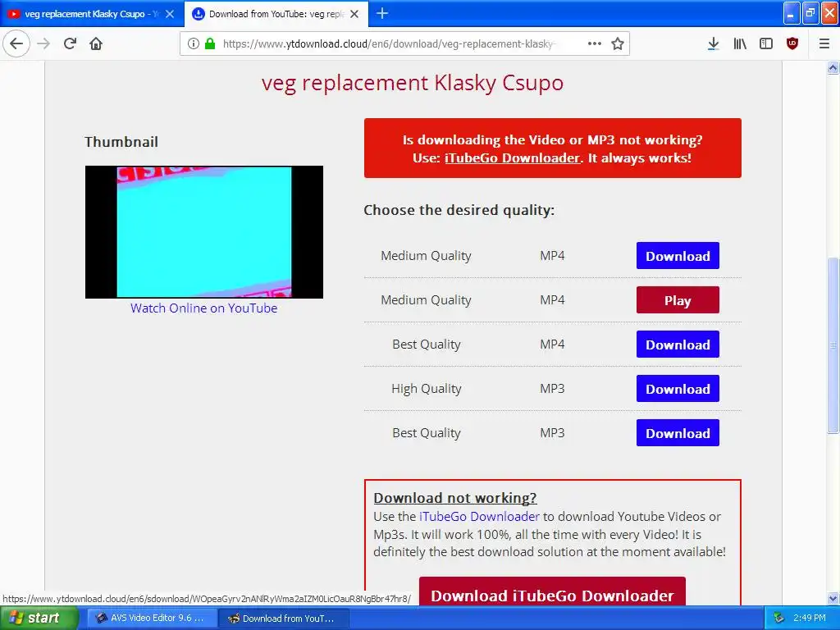Click the video thumbnail image
The width and height of the screenshot is (840, 630).
click(x=204, y=232)
